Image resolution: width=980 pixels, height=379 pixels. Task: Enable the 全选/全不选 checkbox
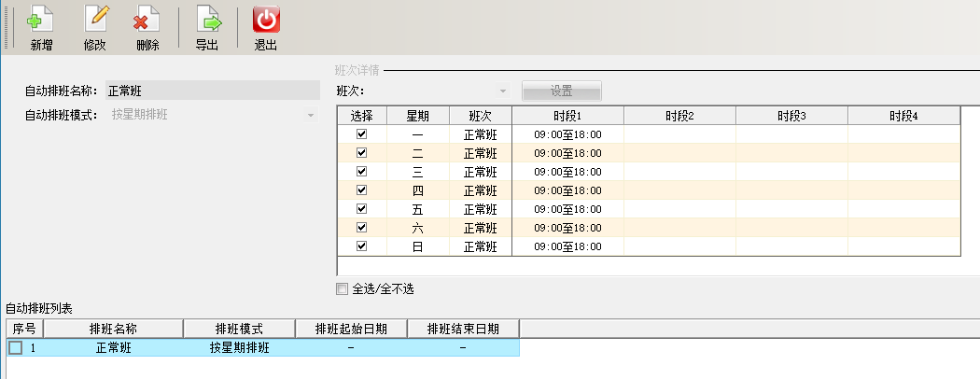pyautogui.click(x=343, y=289)
